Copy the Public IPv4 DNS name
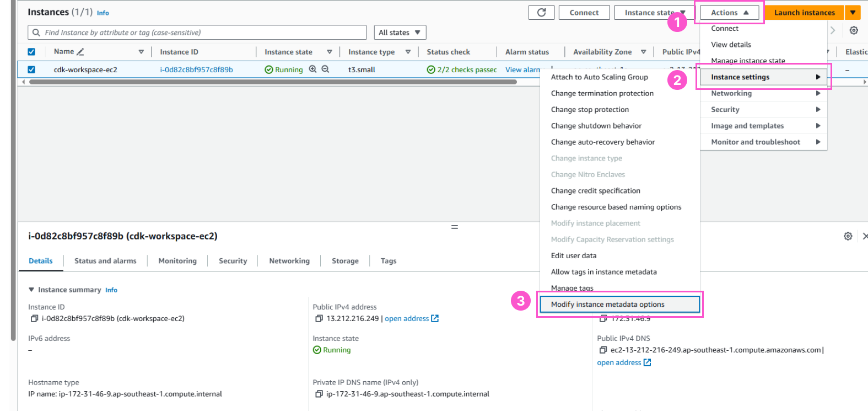This screenshot has height=411, width=868. (x=603, y=350)
